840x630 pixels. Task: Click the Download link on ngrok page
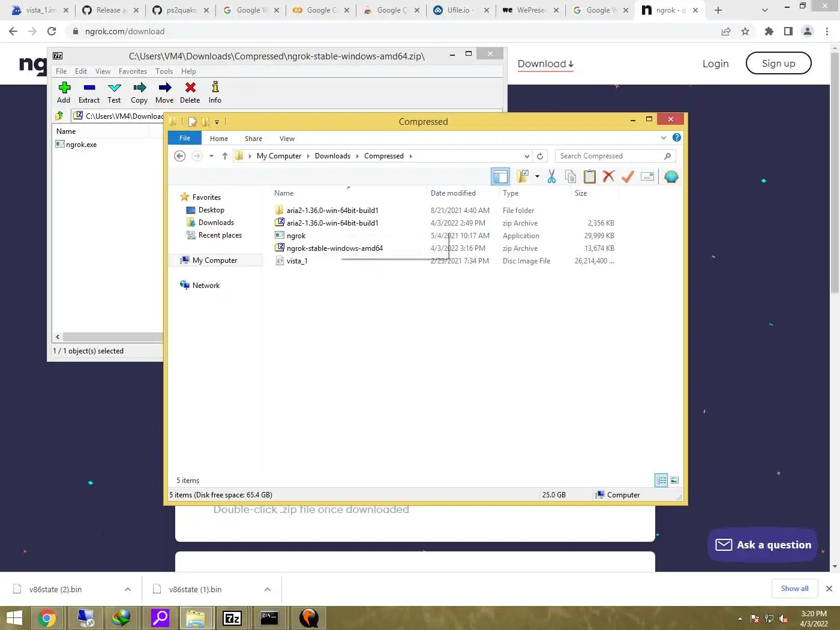tap(545, 64)
